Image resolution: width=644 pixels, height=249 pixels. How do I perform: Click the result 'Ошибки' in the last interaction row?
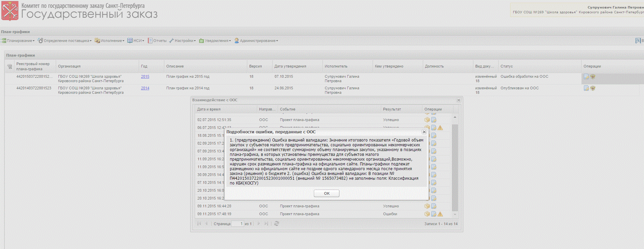click(390, 214)
